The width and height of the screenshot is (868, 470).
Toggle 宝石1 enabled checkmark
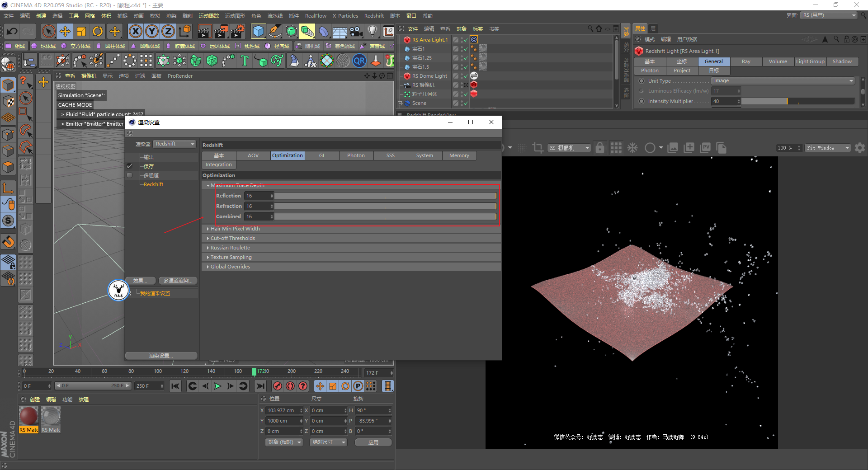tap(466, 49)
